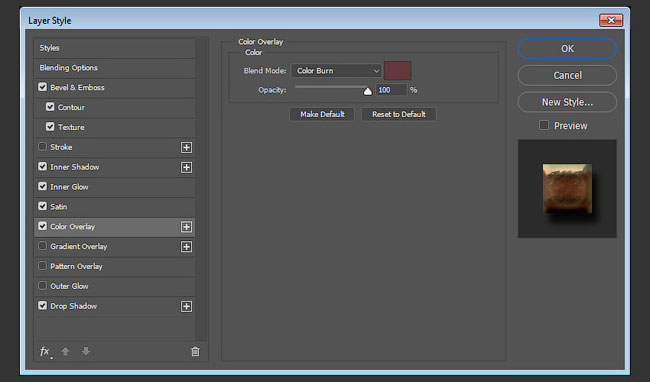Open the Blend Mode dropdown showing Color Burn
This screenshot has width=650, height=382.
click(x=336, y=70)
